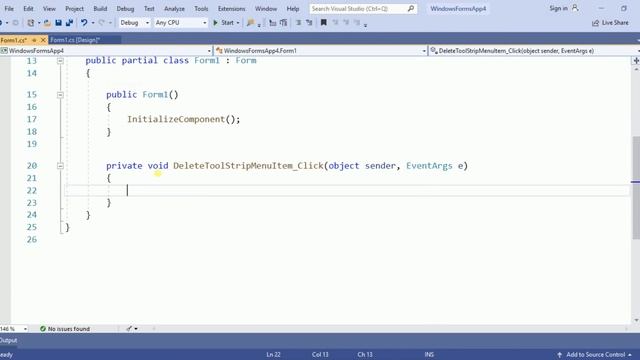This screenshot has width=640, height=360.
Task: Open the code cleanup broom icon
Action: (129, 329)
